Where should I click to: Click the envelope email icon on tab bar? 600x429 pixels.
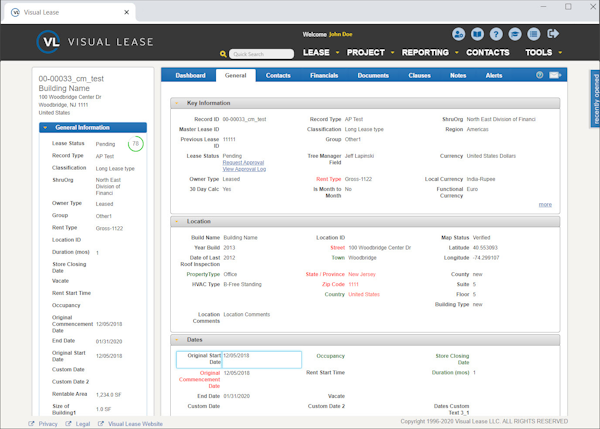tap(555, 75)
